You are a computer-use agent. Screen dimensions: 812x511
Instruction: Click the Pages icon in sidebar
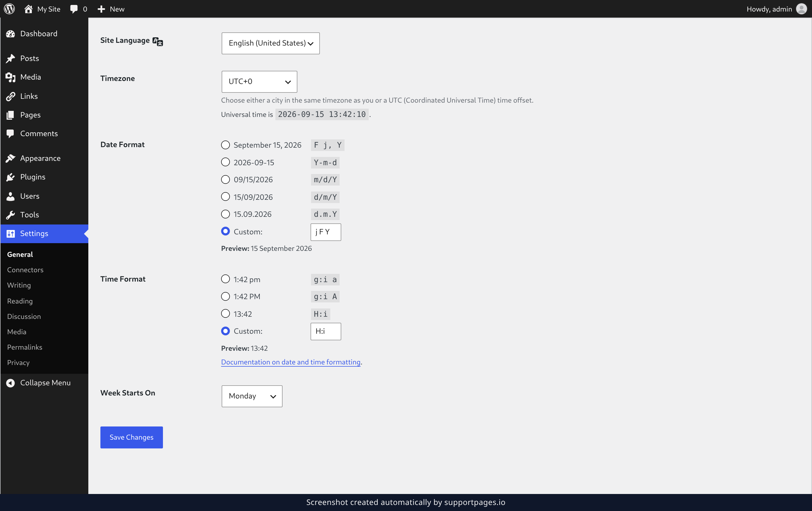click(x=10, y=115)
